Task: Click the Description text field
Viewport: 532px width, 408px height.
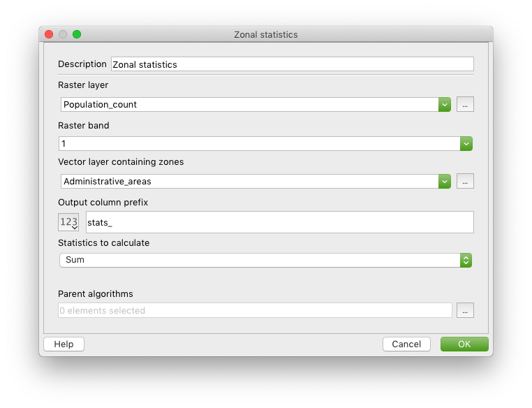Action: coord(292,64)
